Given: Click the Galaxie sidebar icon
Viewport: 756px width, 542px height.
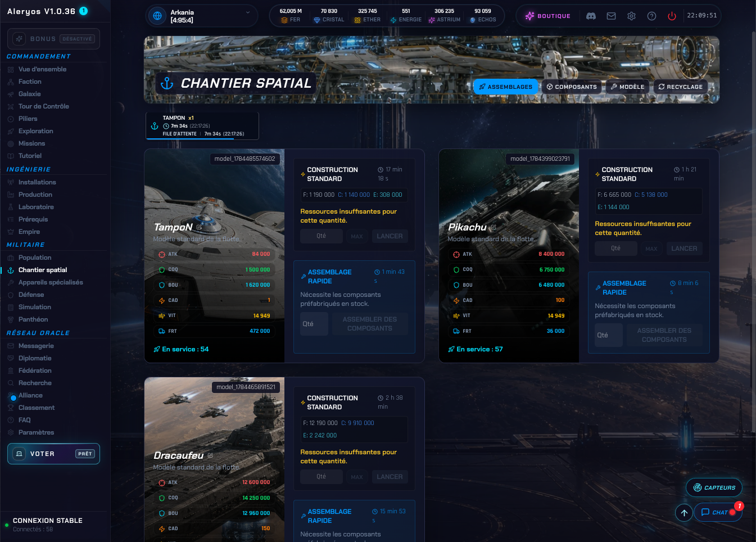Looking at the screenshot, I should click(11, 94).
